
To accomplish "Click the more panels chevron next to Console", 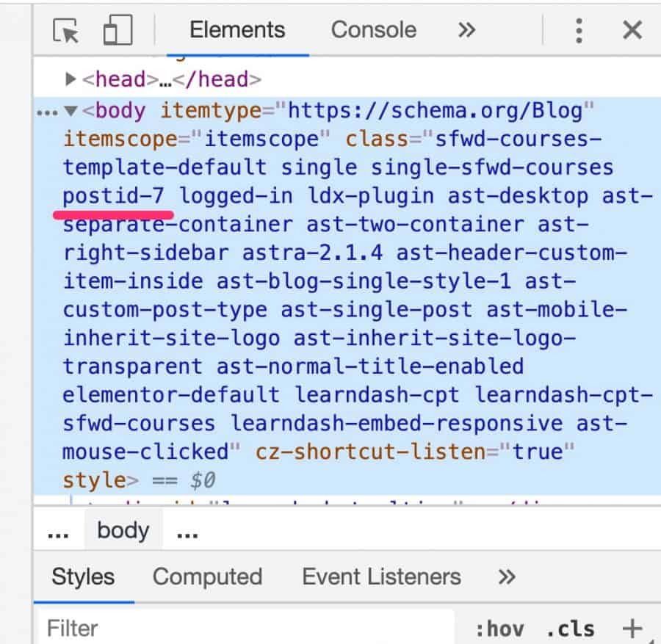I will [x=466, y=29].
